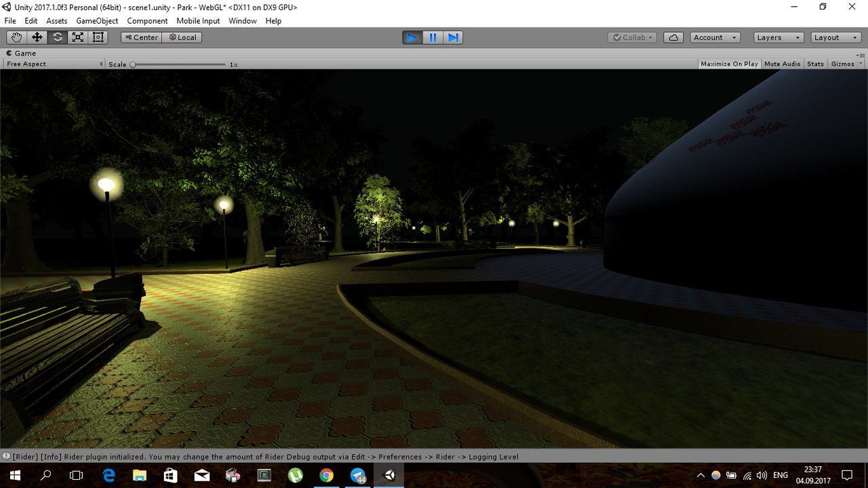Screen dimensions: 868x488
Task: Open the Collab dropdown
Action: click(x=633, y=37)
